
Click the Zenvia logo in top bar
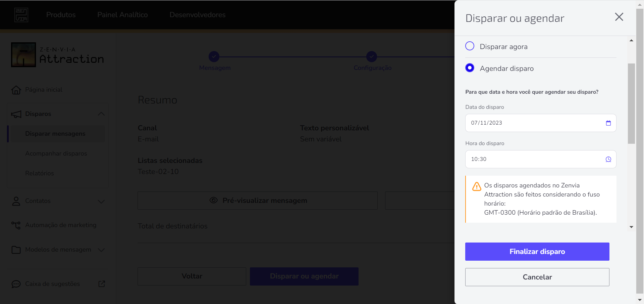pos(21,15)
